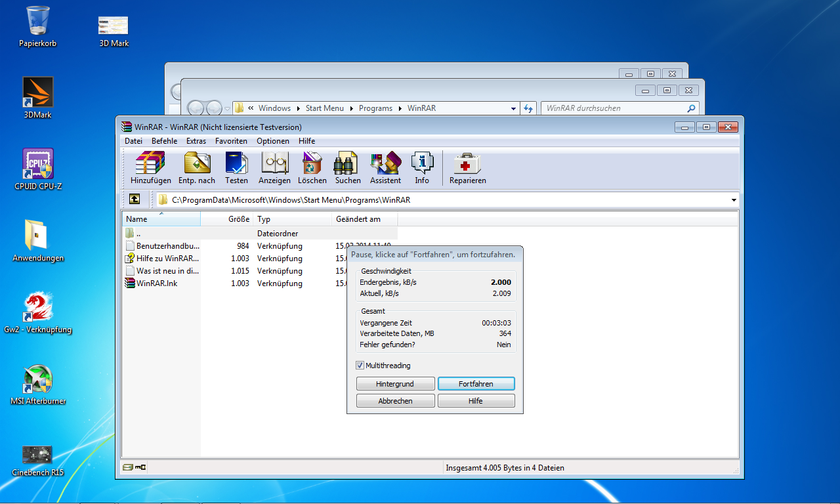
Task: Open the Favoriten menu
Action: pyautogui.click(x=231, y=141)
